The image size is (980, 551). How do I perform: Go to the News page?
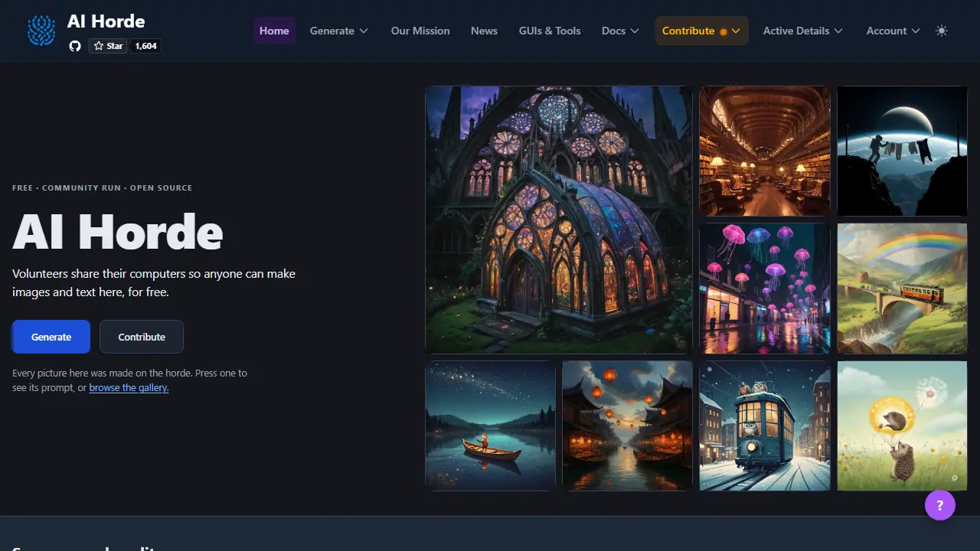click(x=484, y=31)
